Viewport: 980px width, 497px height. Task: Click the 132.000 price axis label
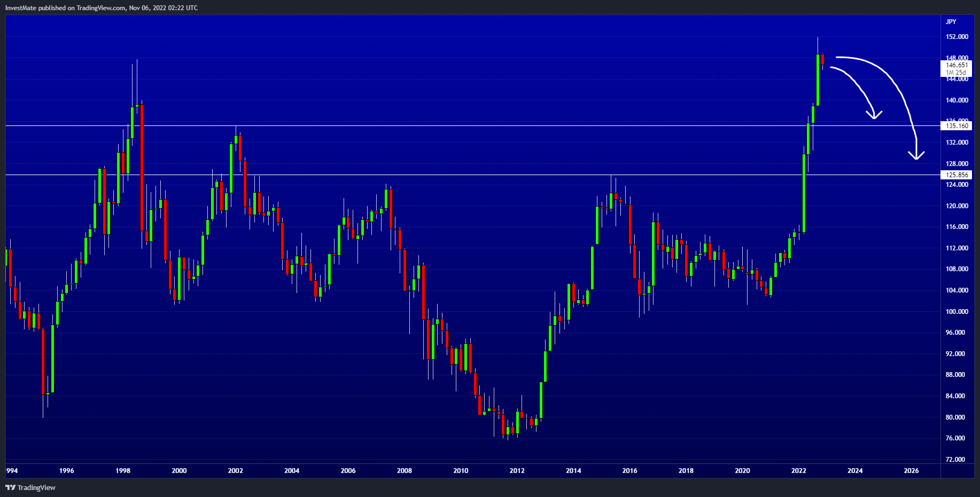pyautogui.click(x=956, y=143)
